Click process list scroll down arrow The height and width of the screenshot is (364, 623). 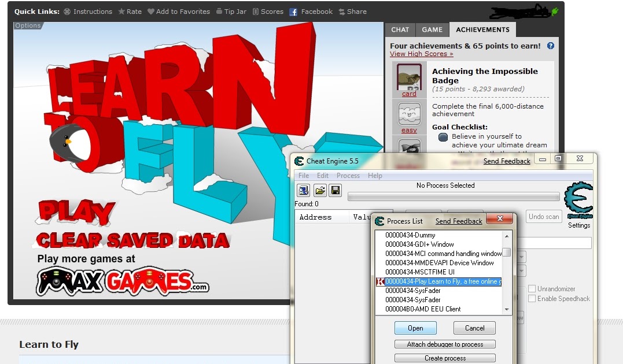point(507,309)
